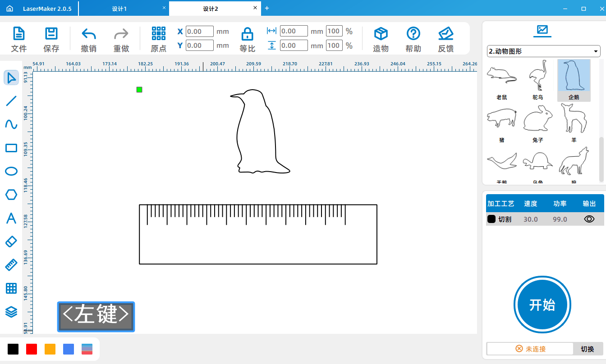The height and width of the screenshot is (364, 606).
Task: Open the ruler measure tool
Action: (11, 265)
